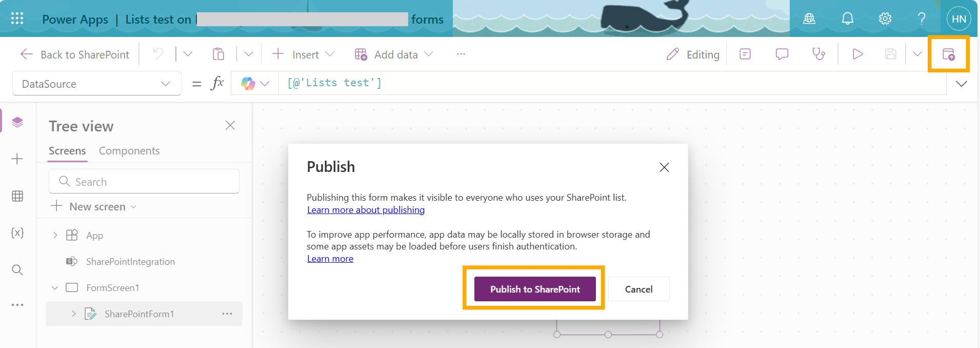This screenshot has width=980, height=348.
Task: Click the Tree view Search box
Action: tap(144, 182)
